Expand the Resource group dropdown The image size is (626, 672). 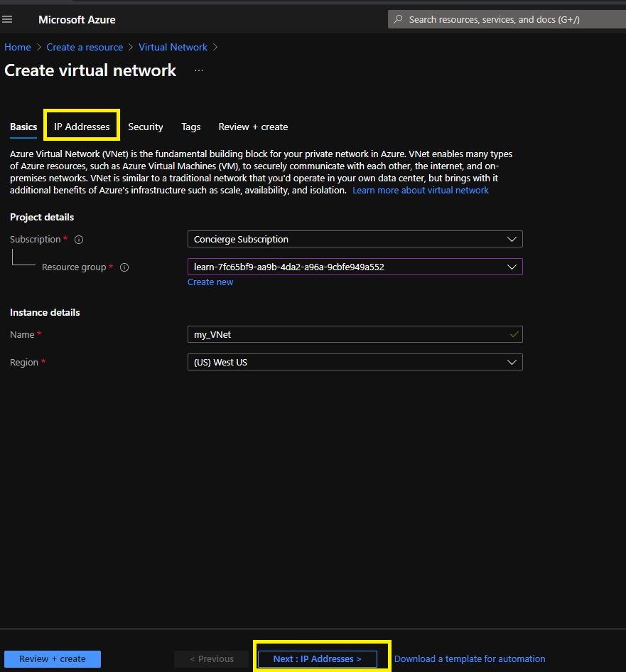pyautogui.click(x=355, y=267)
